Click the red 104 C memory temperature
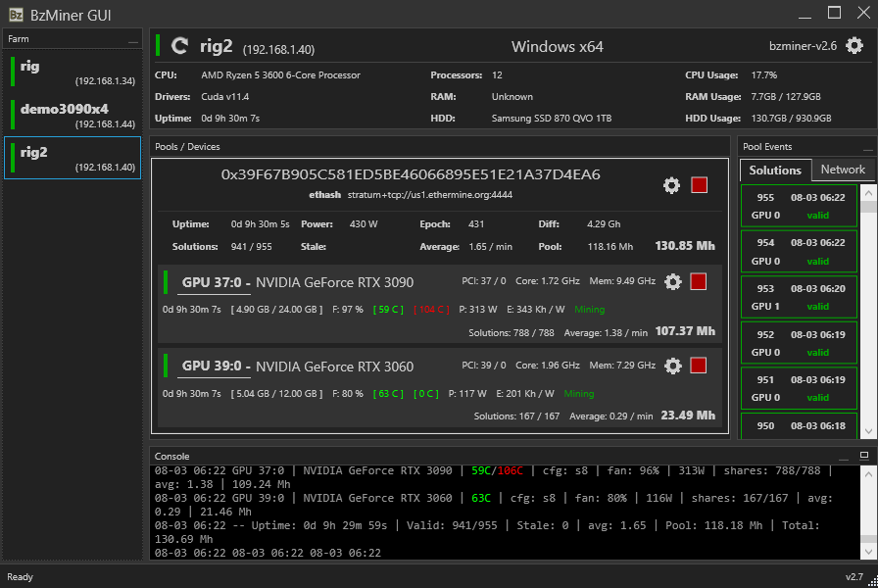This screenshot has height=588, width=878. tap(431, 310)
